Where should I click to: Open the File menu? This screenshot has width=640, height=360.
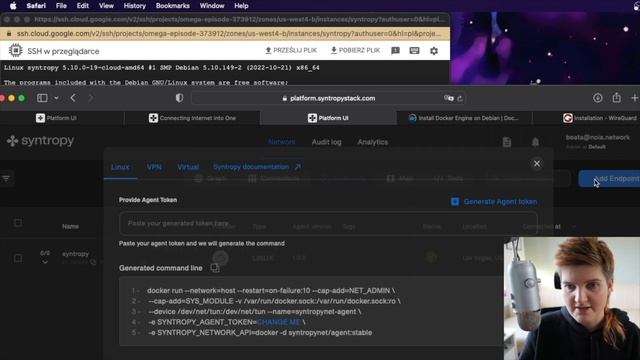(x=61, y=6)
